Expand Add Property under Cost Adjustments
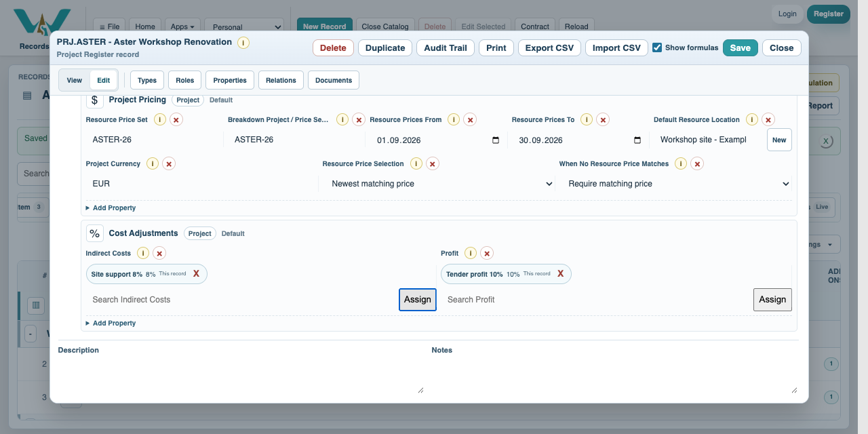Viewport: 868px width, 434px height. (111, 323)
